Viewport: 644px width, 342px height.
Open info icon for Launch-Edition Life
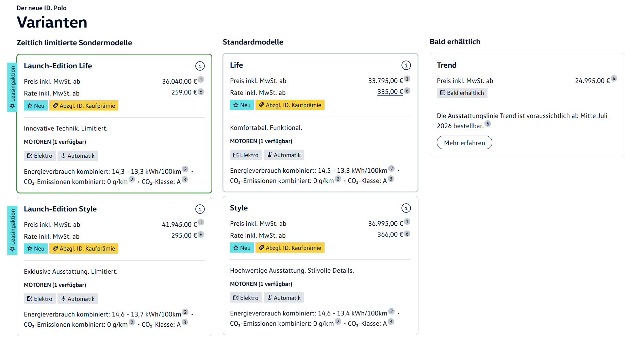[x=200, y=66]
